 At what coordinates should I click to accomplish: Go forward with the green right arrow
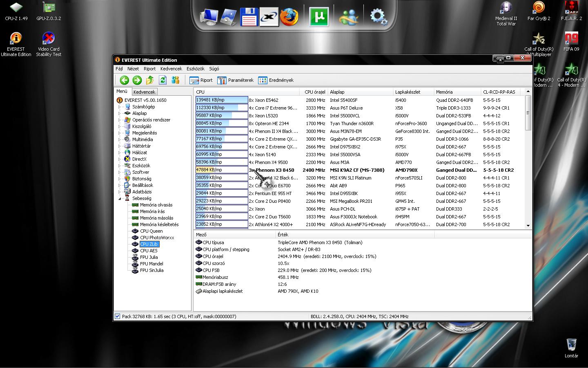[137, 80]
